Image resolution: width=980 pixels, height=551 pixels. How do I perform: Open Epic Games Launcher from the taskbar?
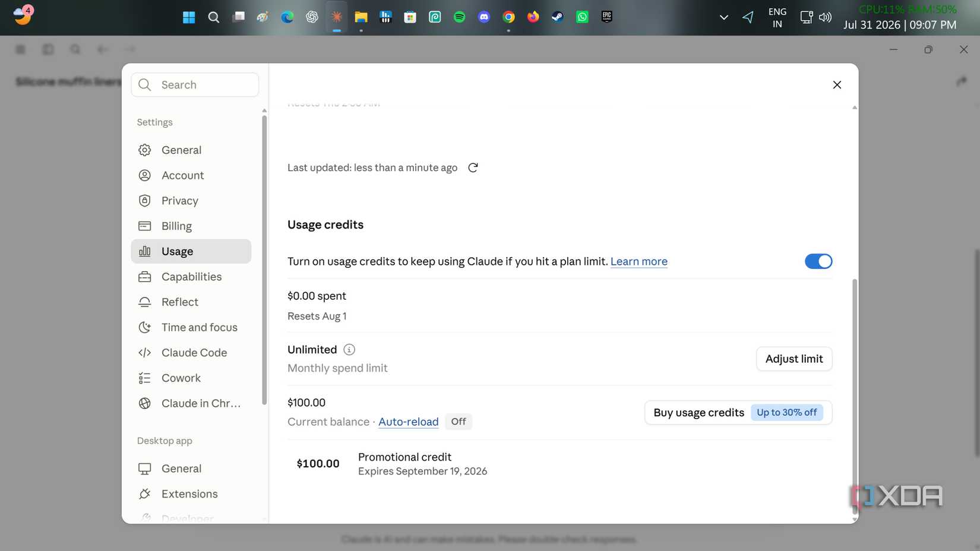point(607,17)
